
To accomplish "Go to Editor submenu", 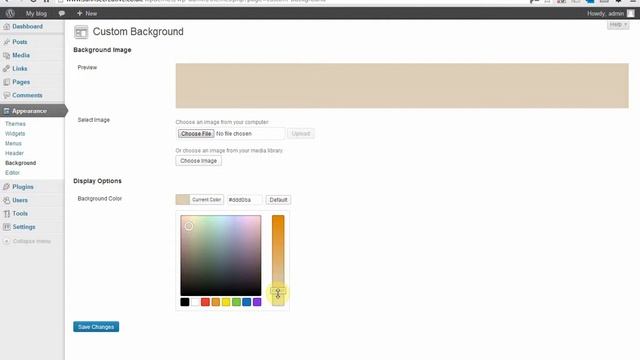I will (12, 173).
